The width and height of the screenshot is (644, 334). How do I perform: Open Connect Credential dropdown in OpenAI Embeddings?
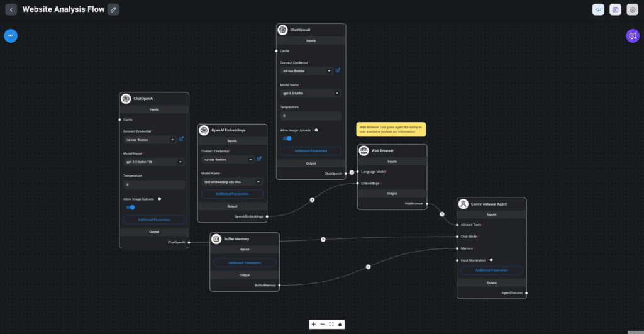228,159
